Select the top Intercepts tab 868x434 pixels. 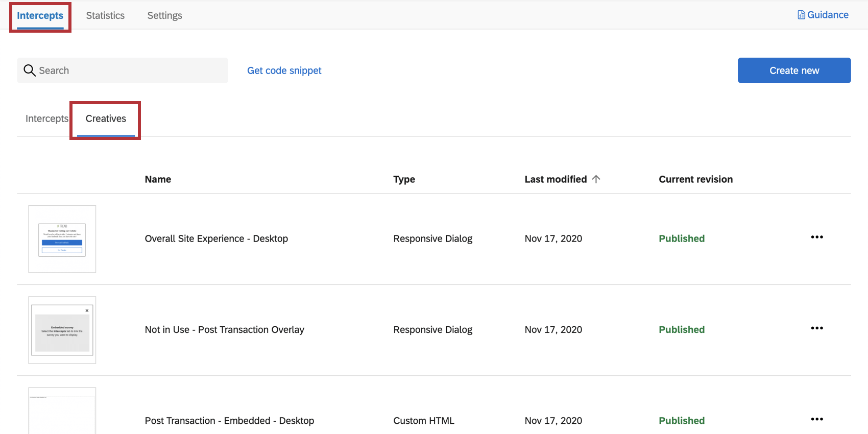pyautogui.click(x=40, y=15)
